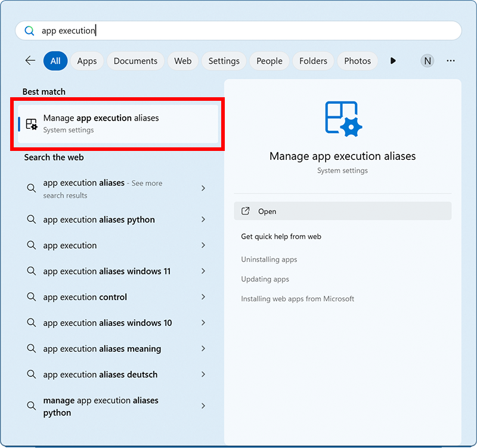Click search icon beside 'app execution aliases windows 10'
This screenshot has height=448, width=477.
32,322
